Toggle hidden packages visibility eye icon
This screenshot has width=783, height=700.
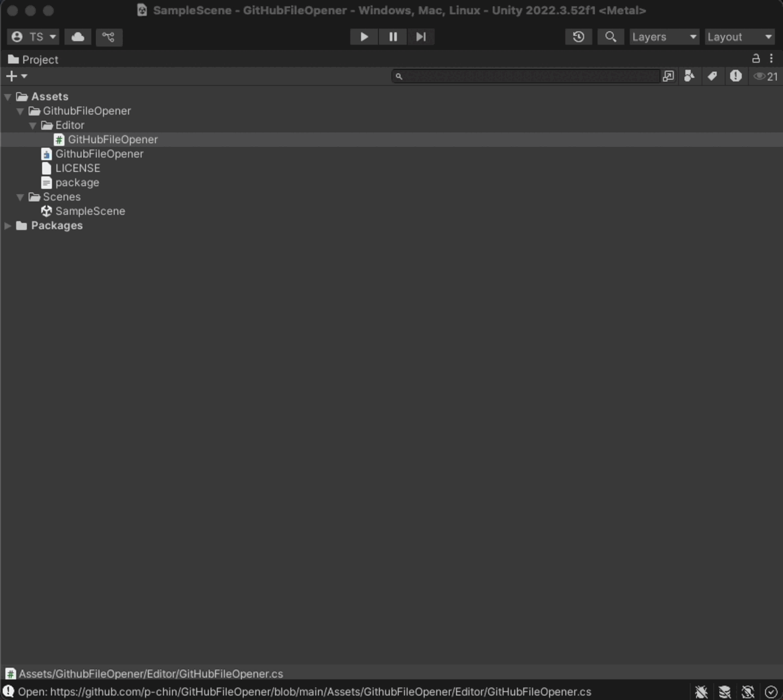pyautogui.click(x=766, y=76)
